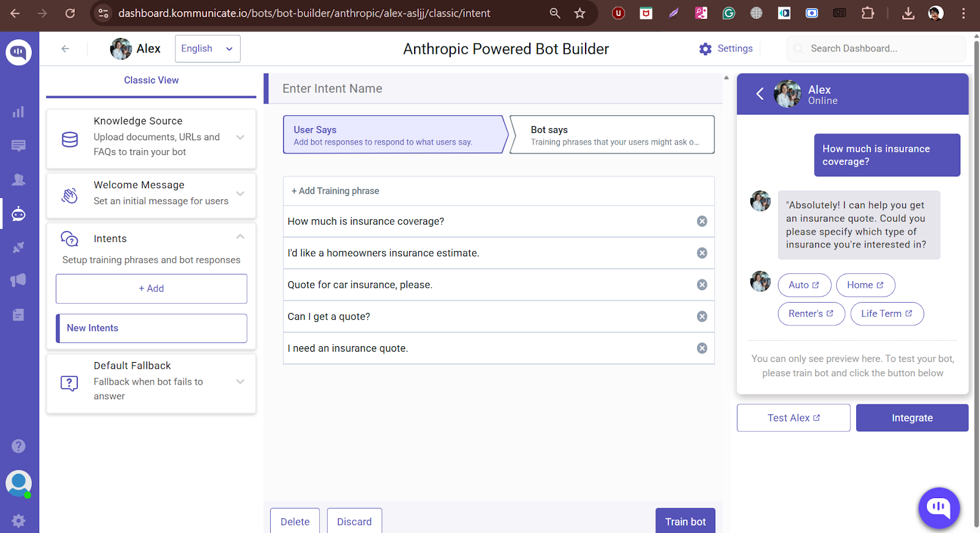980x533 pixels.
Task: Switch to the Bot says tab
Action: click(611, 135)
